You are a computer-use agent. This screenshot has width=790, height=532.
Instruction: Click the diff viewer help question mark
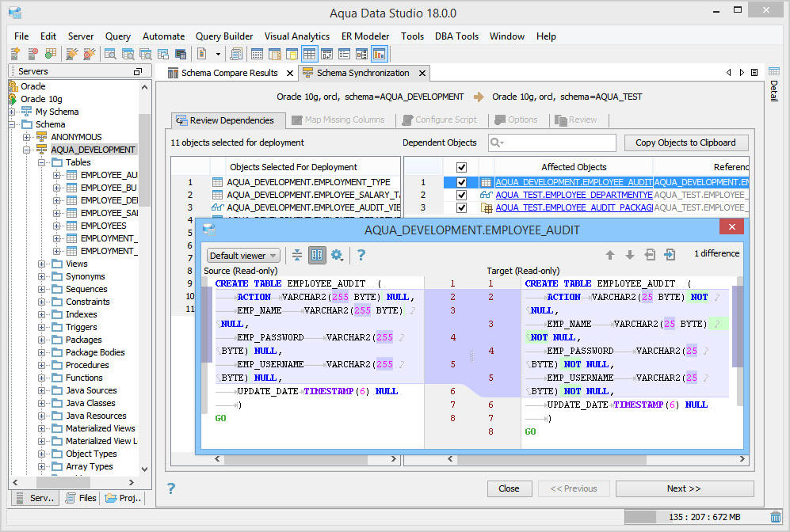tap(361, 255)
